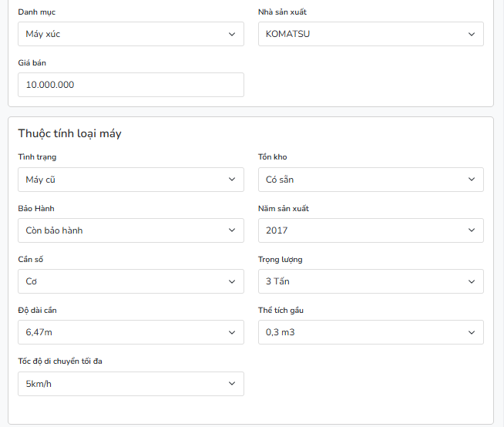
Task: Click the Thuộc tính loại máy section heading
Action: coord(69,133)
